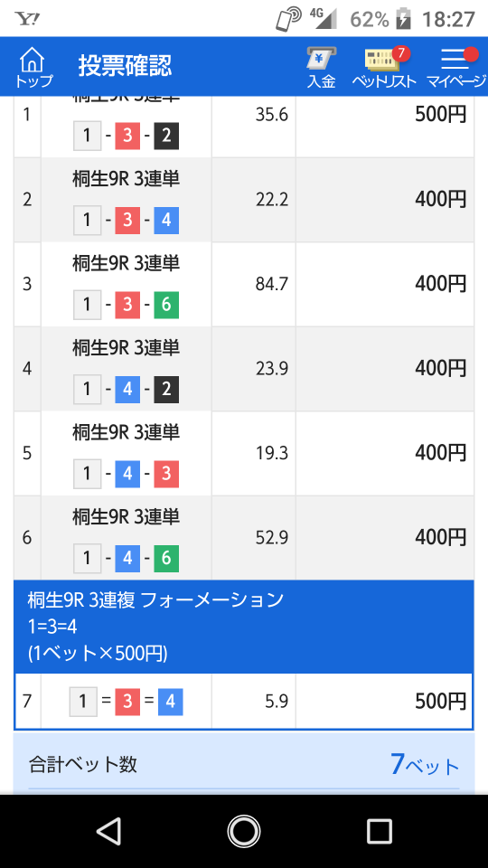Tap the 84.7 odds value
This screenshot has height=868, width=488.
point(272,284)
